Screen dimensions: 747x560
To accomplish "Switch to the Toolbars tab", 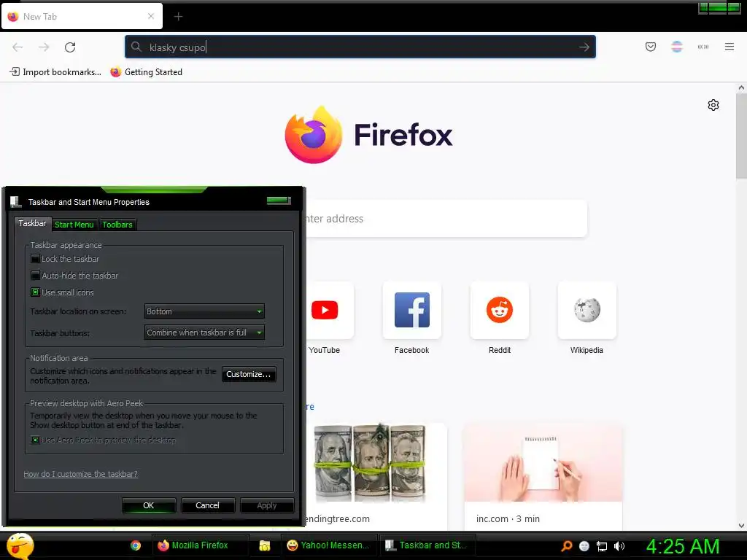I will [117, 225].
